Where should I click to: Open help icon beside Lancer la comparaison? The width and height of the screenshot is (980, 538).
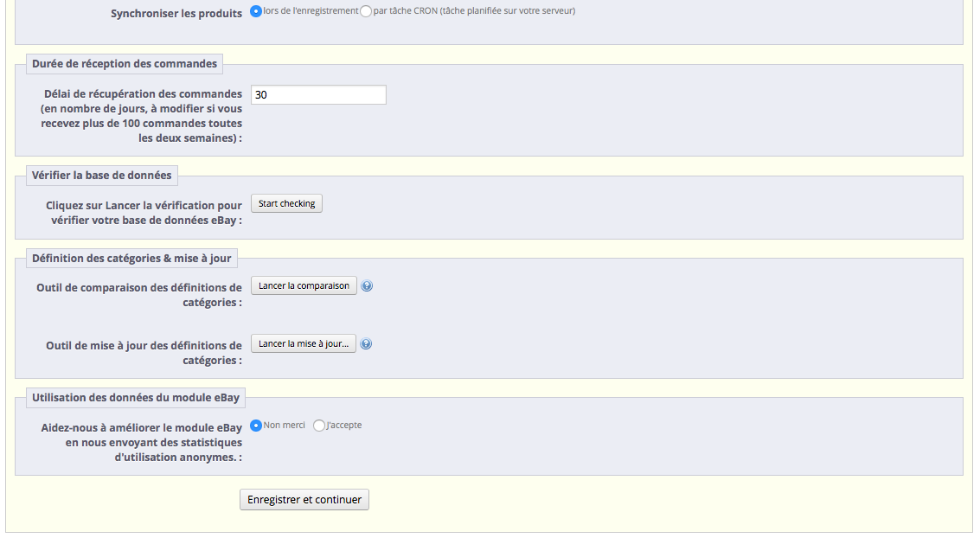click(x=367, y=286)
